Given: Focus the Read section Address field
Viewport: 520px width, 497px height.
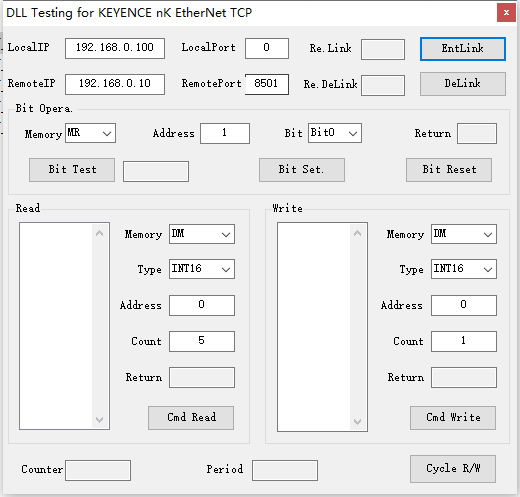Looking at the screenshot, I should pyautogui.click(x=202, y=305).
